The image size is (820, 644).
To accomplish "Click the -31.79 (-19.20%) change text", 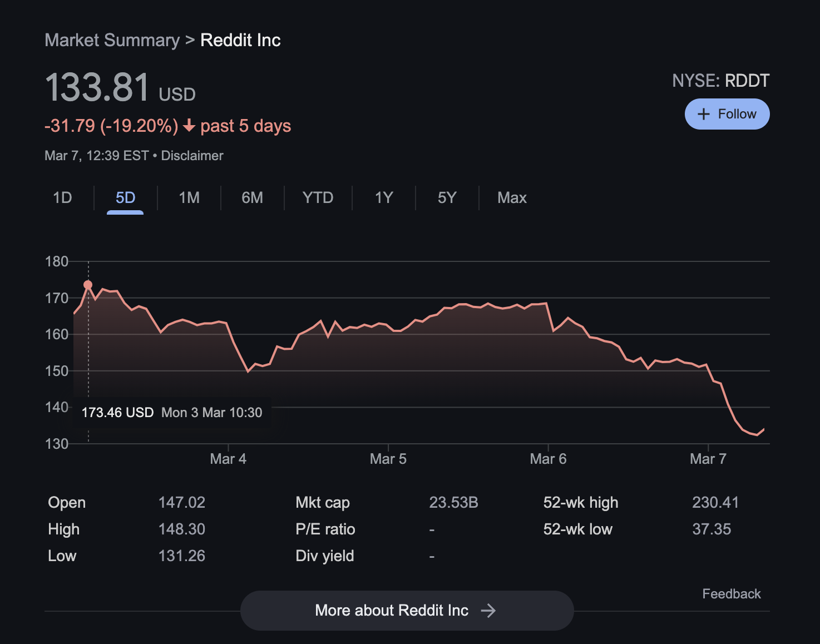I will [x=111, y=126].
